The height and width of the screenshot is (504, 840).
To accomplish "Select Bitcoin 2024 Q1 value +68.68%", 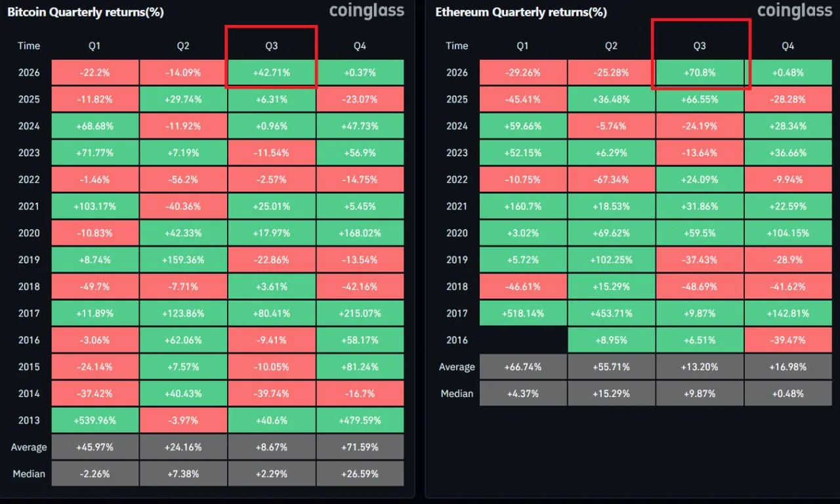I will (94, 126).
